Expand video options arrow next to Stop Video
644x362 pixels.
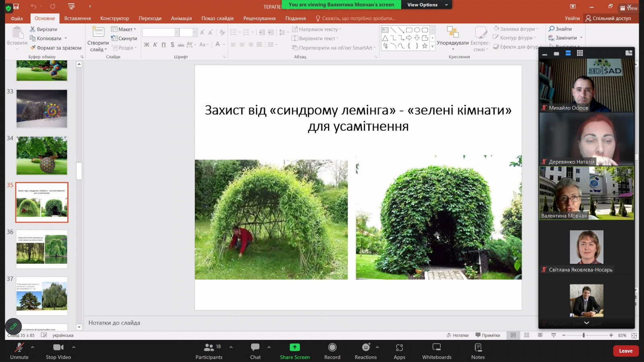click(x=74, y=347)
